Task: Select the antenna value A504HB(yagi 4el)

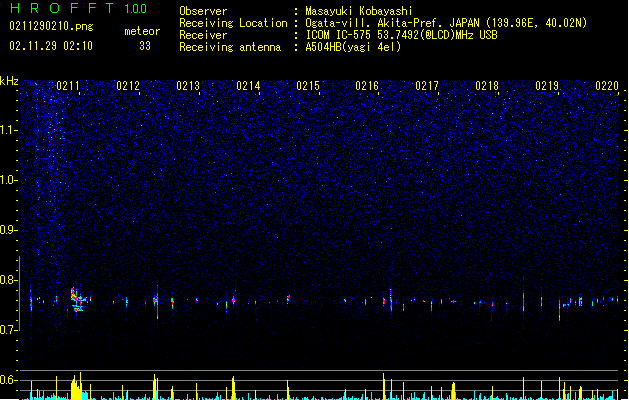Action: (x=353, y=47)
